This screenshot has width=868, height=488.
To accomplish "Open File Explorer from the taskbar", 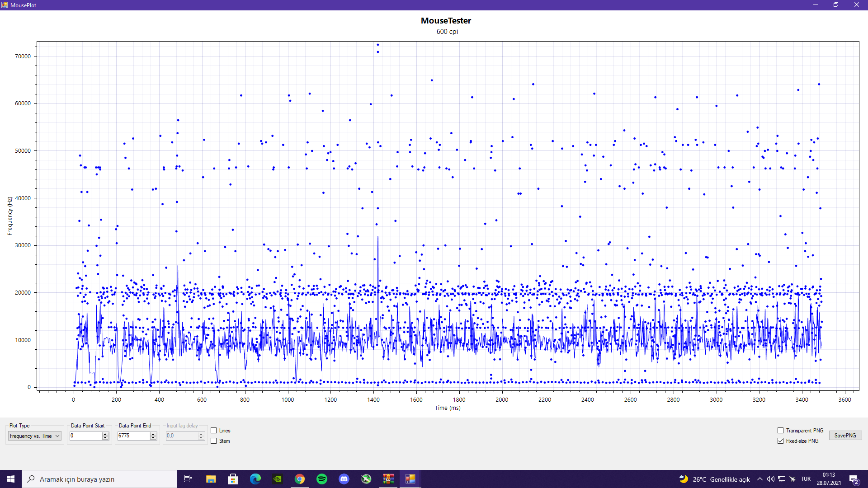I will pyautogui.click(x=211, y=479).
